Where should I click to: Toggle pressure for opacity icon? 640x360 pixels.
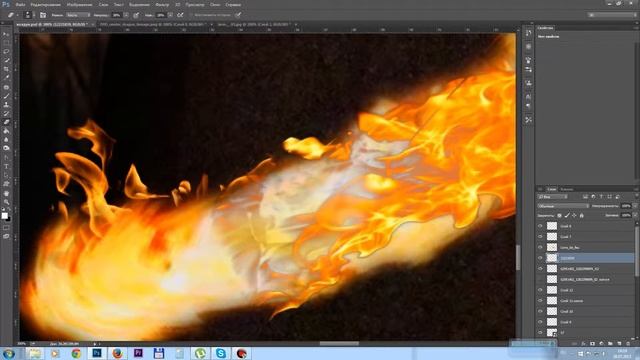pos(136,15)
